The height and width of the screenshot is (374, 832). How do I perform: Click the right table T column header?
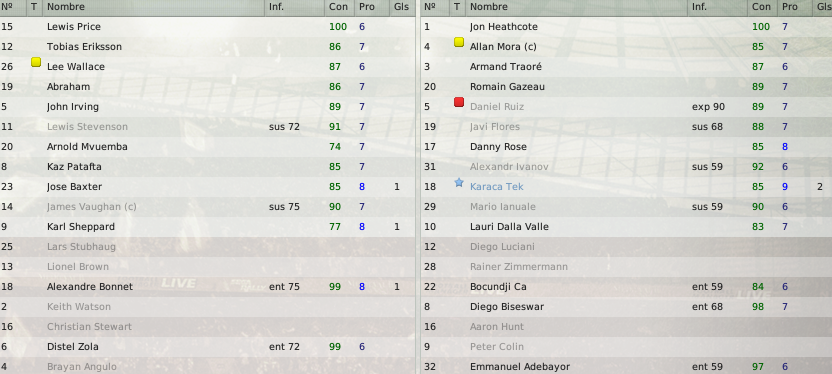(x=457, y=7)
